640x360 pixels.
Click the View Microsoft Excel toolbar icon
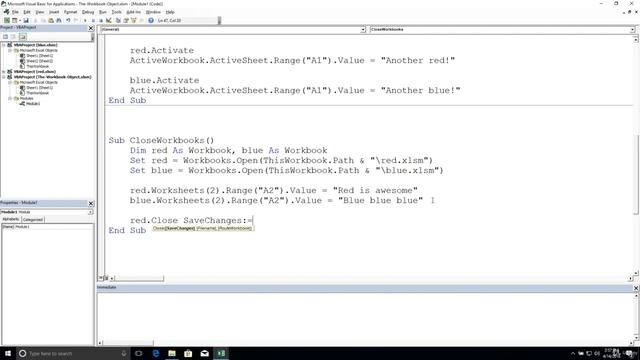coord(7,20)
